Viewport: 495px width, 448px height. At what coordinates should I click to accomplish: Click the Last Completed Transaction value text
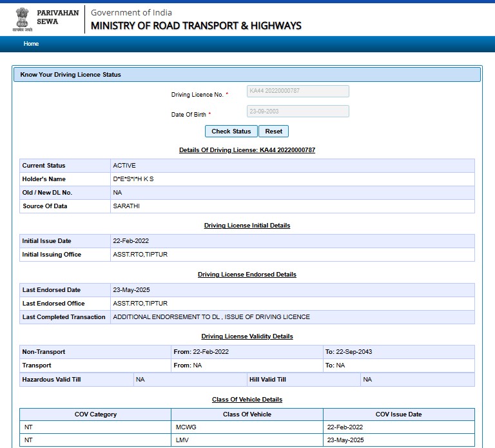point(211,317)
